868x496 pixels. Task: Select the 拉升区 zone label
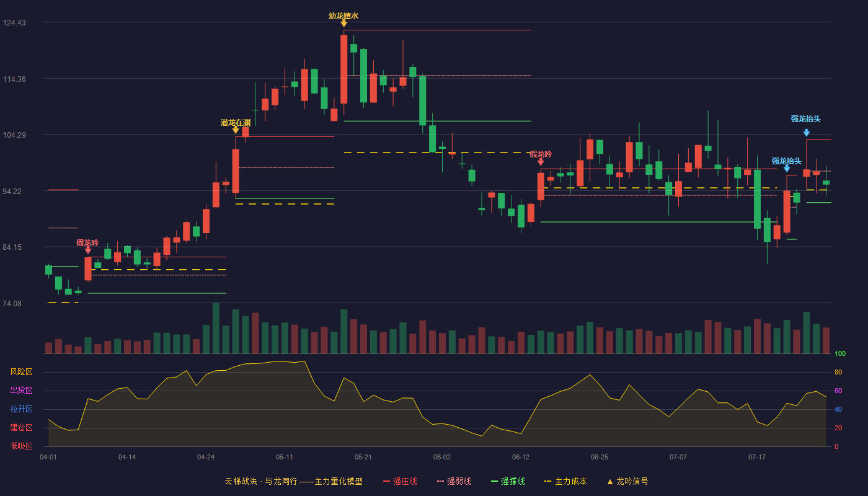(21, 409)
